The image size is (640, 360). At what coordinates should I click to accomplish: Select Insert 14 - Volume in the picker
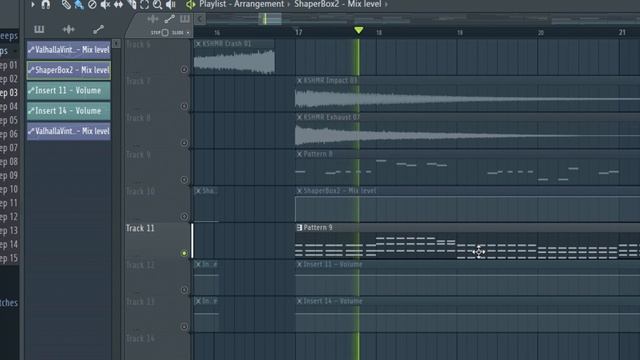click(69, 111)
